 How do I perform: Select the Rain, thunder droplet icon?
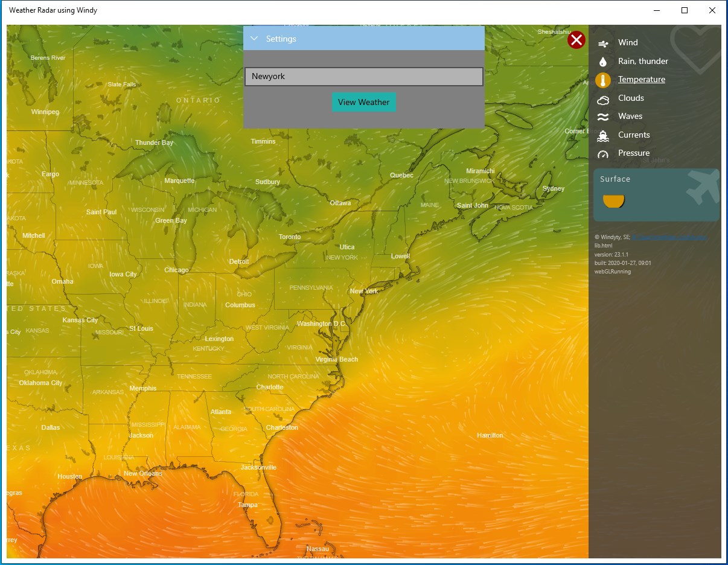point(602,62)
